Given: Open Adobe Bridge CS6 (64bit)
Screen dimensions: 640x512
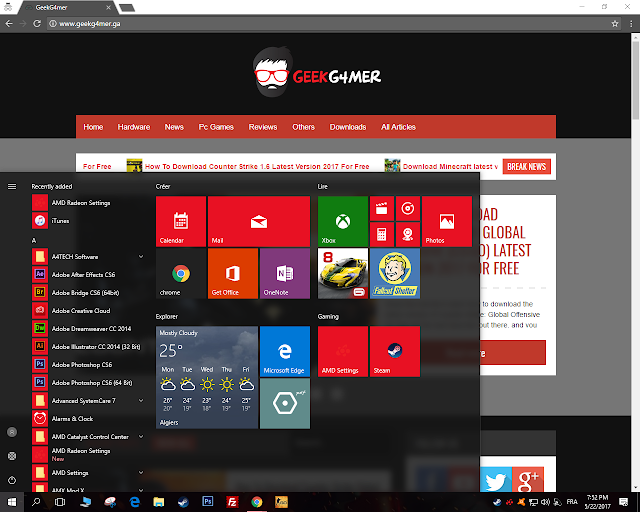Looking at the screenshot, I should tap(88, 292).
